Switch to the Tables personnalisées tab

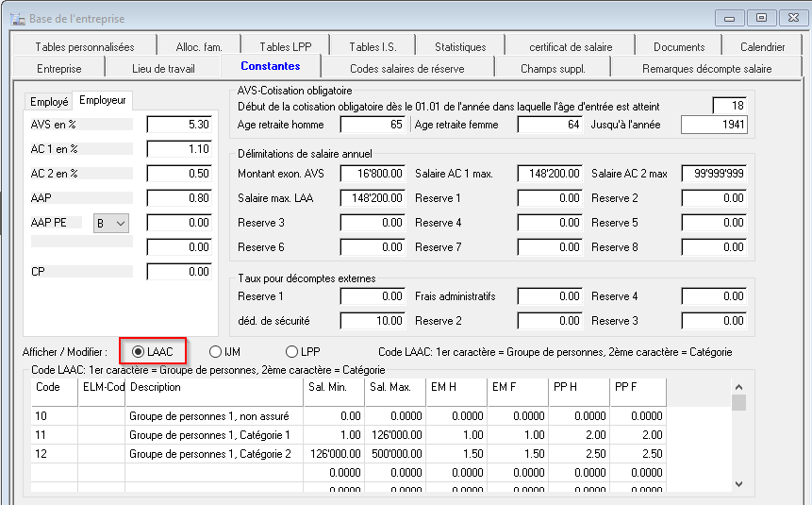pyautogui.click(x=85, y=46)
